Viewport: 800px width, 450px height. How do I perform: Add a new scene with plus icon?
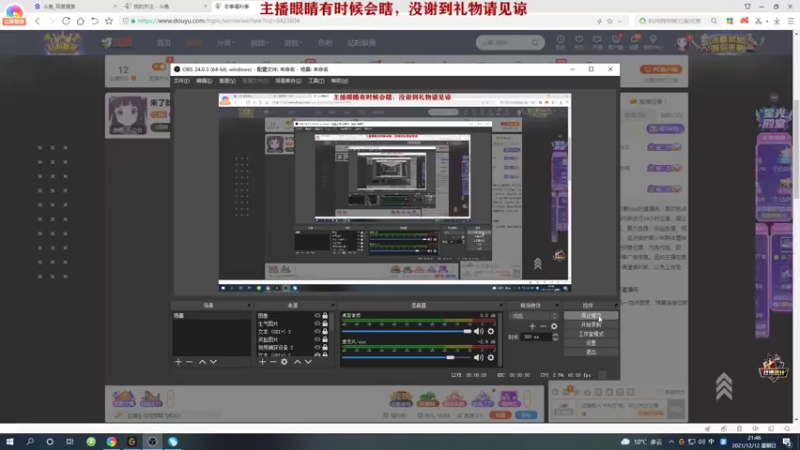click(178, 362)
